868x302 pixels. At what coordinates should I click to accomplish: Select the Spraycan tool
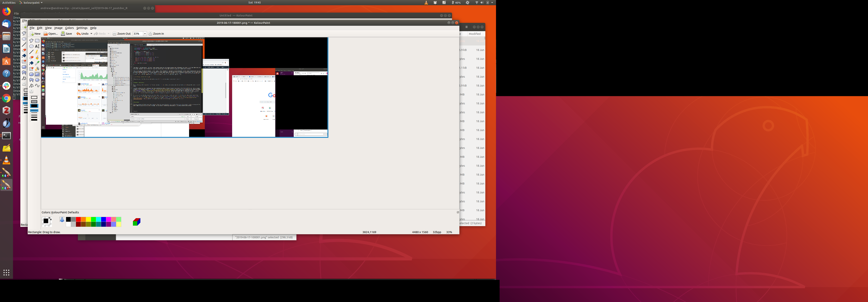pyautogui.click(x=37, y=69)
